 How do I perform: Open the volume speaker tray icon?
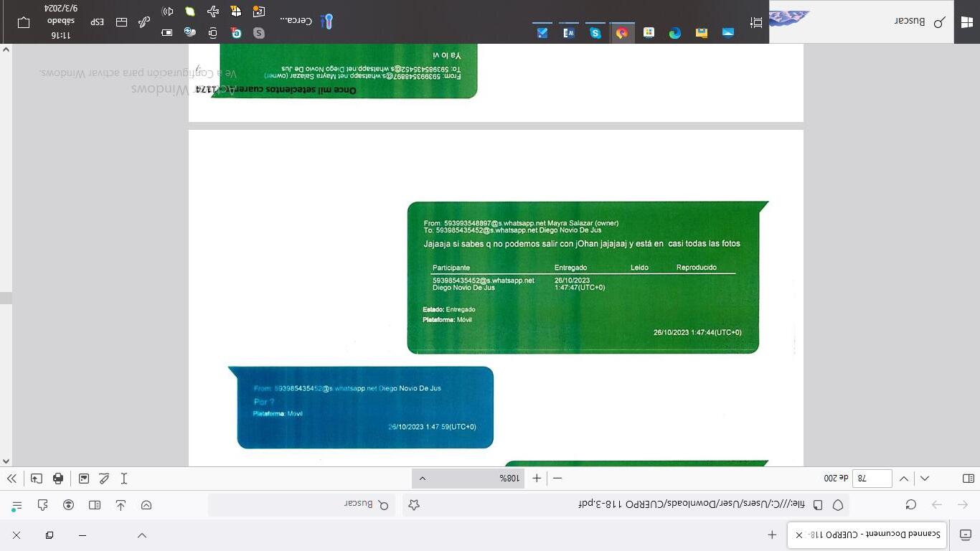pyautogui.click(x=168, y=11)
